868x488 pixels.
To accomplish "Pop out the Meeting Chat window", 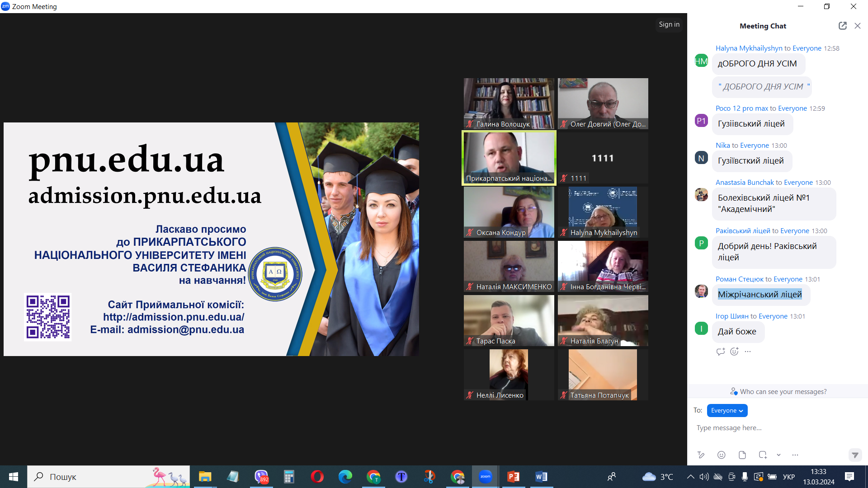I will coord(842,26).
